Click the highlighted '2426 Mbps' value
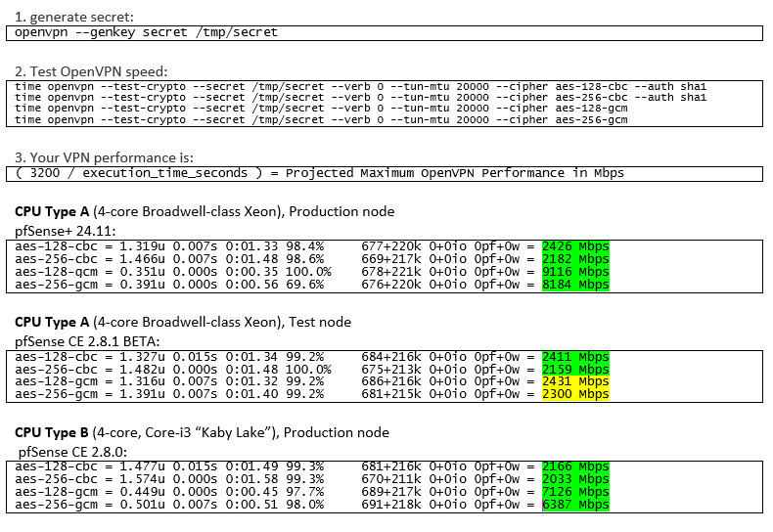Screen dimensions: 773x532 coord(575,246)
